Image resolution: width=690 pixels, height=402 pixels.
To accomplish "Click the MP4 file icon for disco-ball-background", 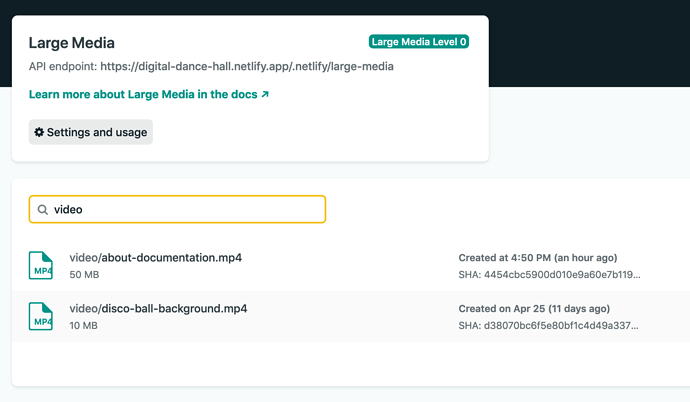I will (x=41, y=316).
